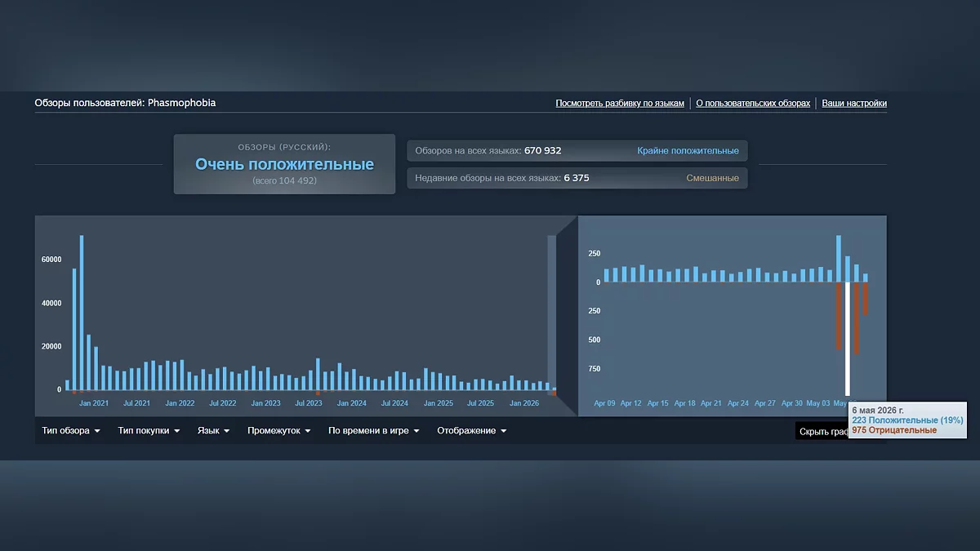Expand the Тип покупки filter
Image resolution: width=980 pixels, height=551 pixels.
point(149,431)
